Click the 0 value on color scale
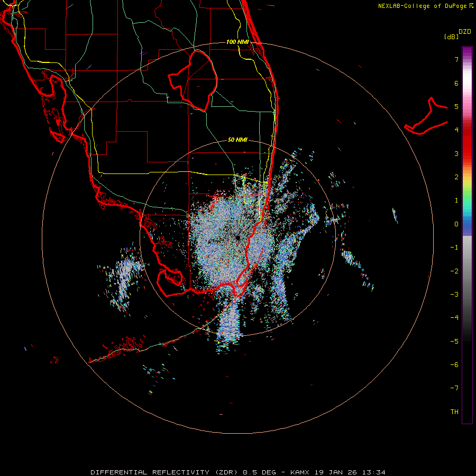This screenshot has height=476, width=476. click(456, 224)
